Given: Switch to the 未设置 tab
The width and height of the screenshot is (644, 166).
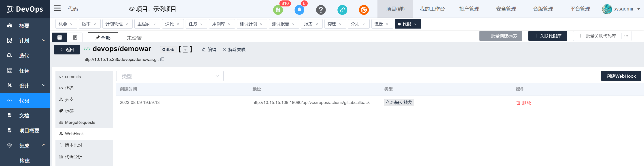Looking at the screenshot, I should pos(134,38).
